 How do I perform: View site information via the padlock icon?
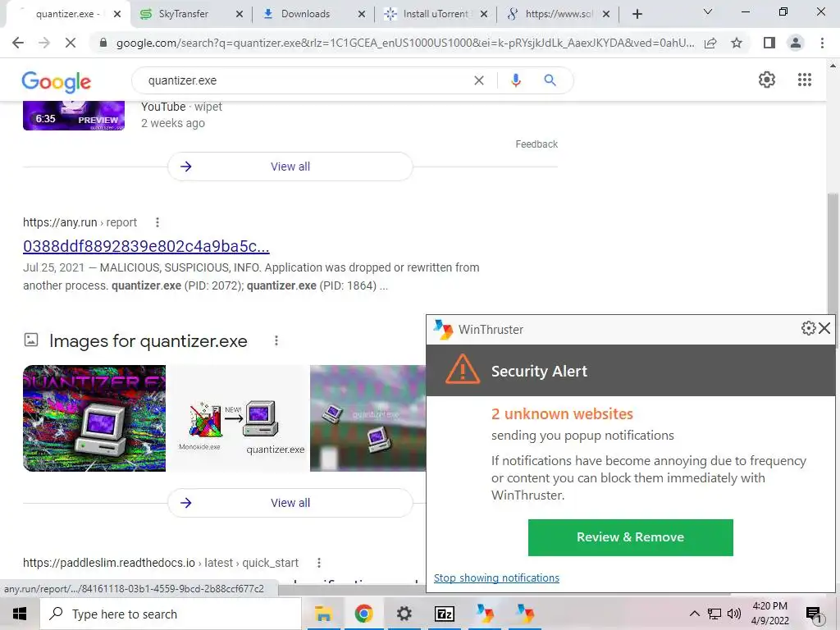tap(103, 43)
